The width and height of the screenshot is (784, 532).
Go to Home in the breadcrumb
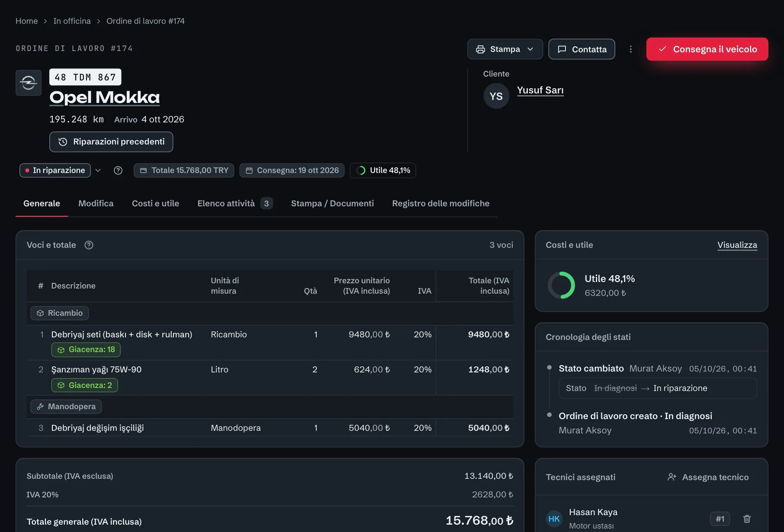pyautogui.click(x=27, y=21)
